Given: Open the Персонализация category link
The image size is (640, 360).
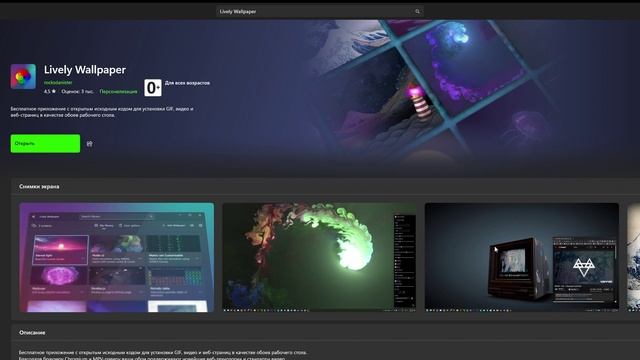Looking at the screenshot, I should coord(118,92).
